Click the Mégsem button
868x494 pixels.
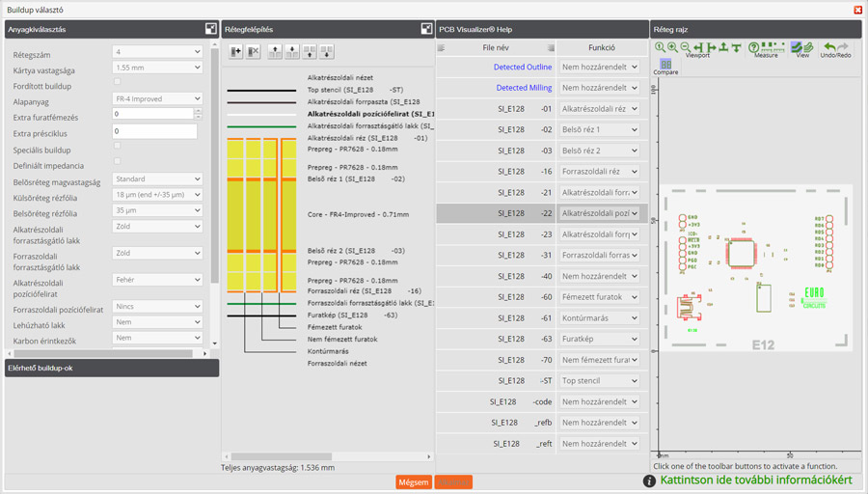coord(414,481)
